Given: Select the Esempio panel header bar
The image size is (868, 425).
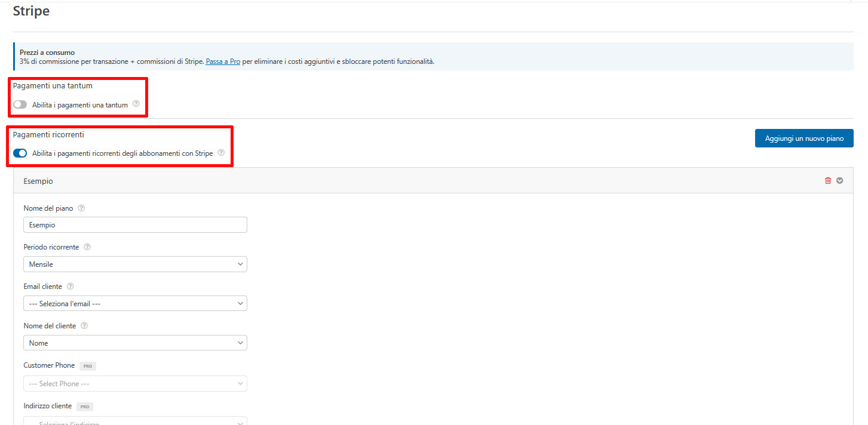Looking at the screenshot, I should coord(418,180).
